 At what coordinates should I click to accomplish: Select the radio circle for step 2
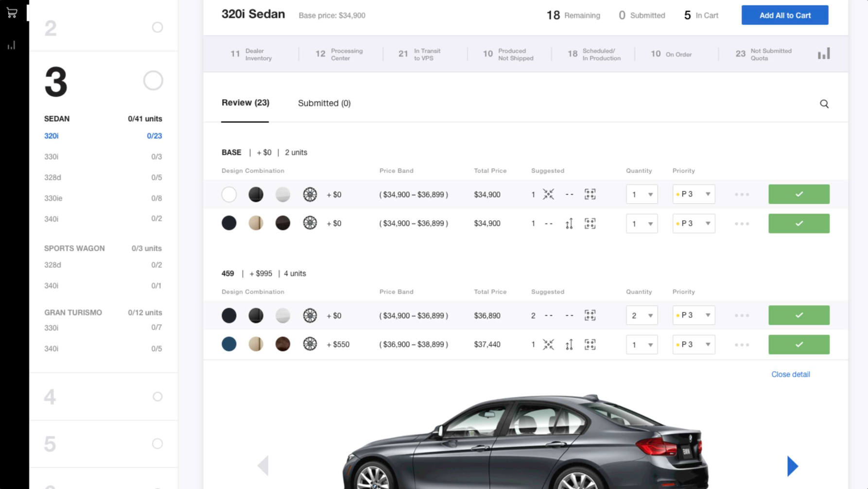coord(157,27)
